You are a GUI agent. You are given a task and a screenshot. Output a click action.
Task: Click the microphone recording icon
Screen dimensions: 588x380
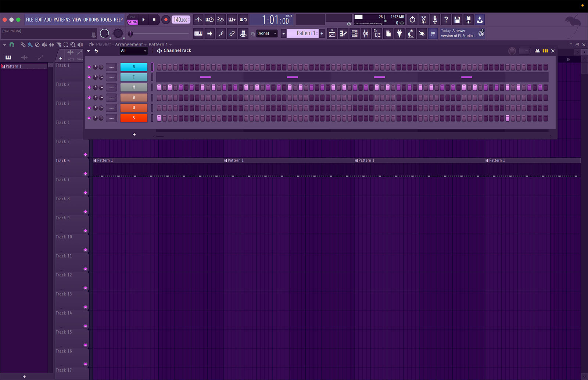(x=435, y=20)
